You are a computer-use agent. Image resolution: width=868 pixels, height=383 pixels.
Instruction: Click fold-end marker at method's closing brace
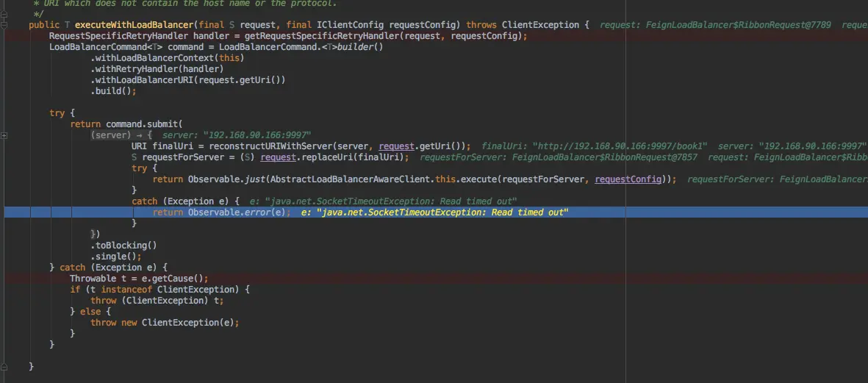4,366
